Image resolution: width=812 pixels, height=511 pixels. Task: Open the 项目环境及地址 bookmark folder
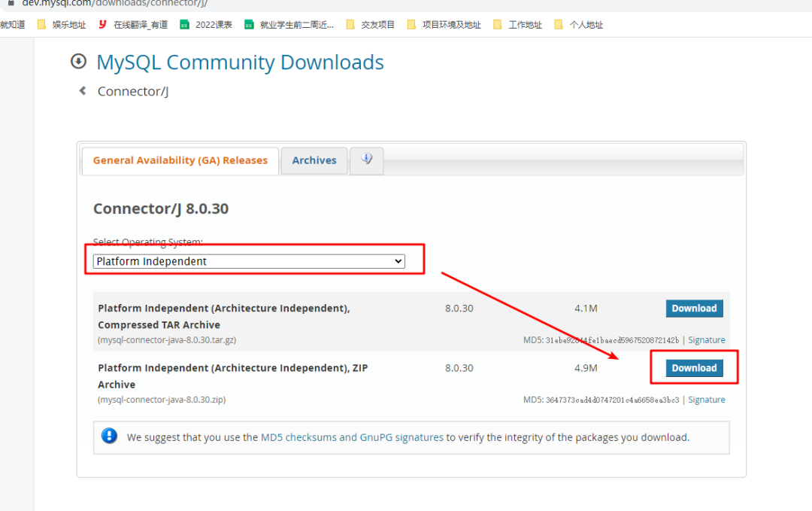[x=444, y=24]
